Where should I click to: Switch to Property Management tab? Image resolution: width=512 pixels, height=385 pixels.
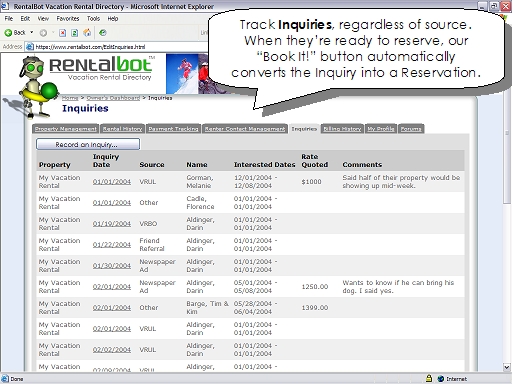click(x=66, y=129)
